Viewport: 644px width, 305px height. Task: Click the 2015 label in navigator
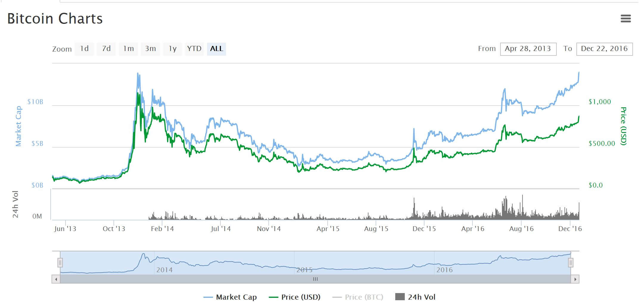tap(304, 270)
